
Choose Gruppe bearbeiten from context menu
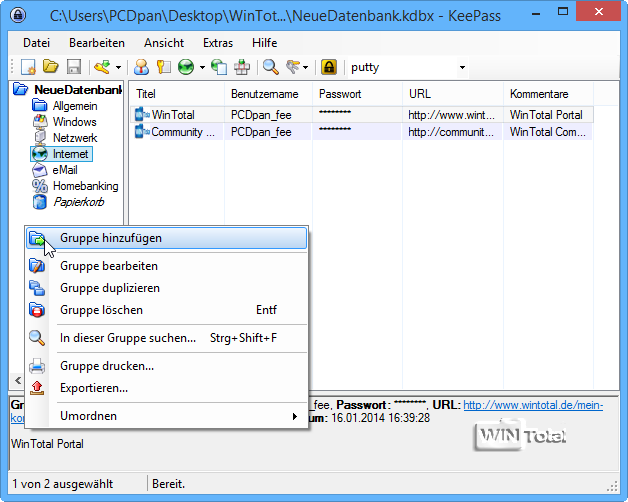coord(166,266)
